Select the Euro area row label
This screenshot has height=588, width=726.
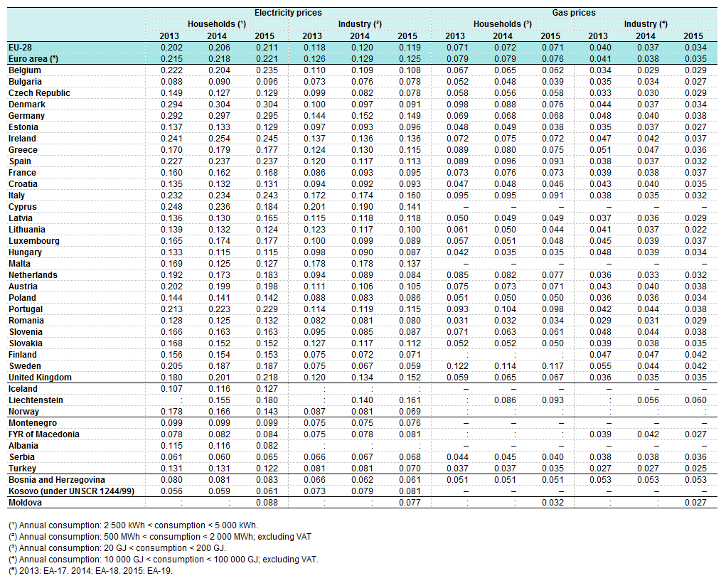pyautogui.click(x=33, y=59)
